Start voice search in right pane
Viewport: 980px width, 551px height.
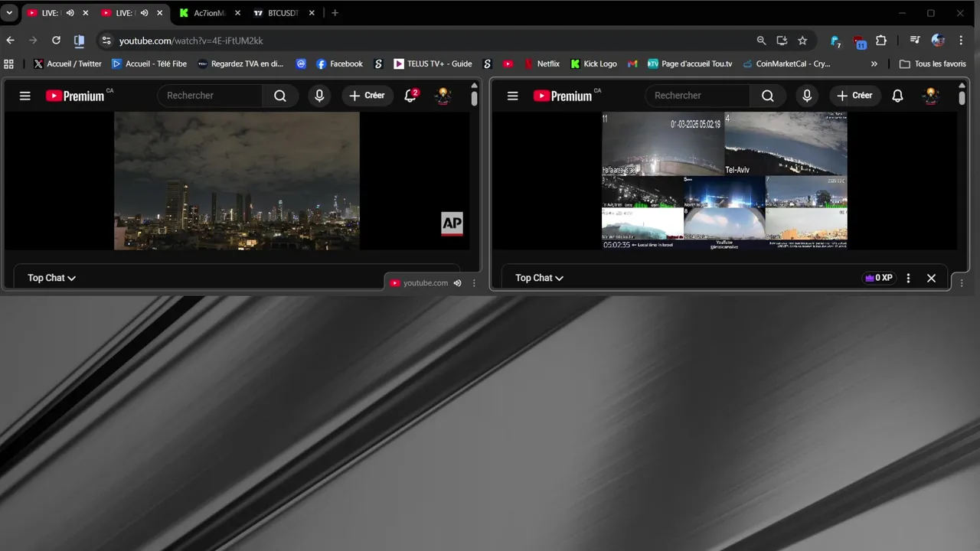pos(807,96)
